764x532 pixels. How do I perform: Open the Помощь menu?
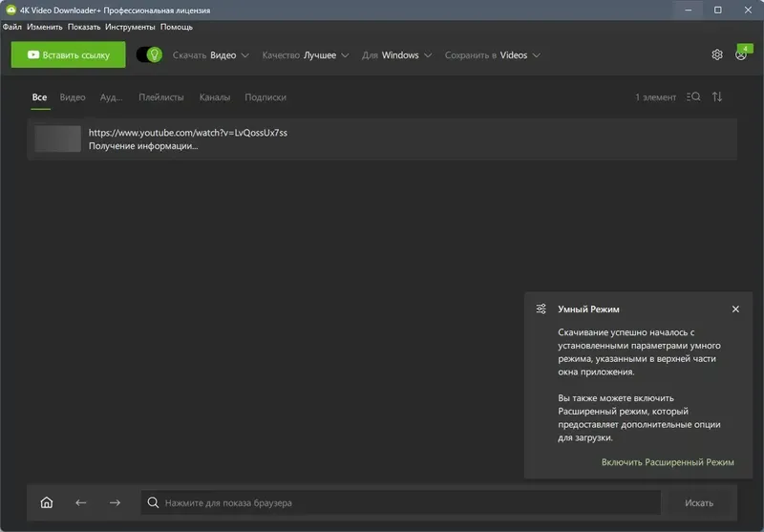177,27
